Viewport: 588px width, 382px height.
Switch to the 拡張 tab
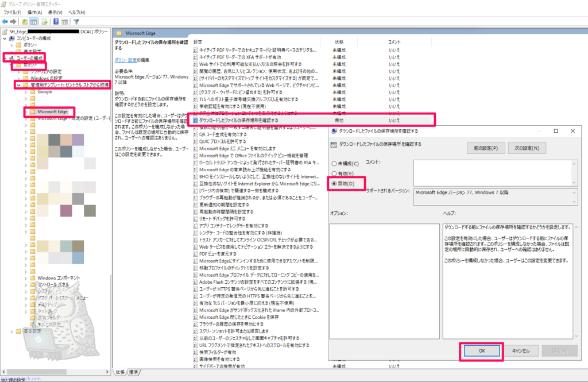click(x=120, y=372)
